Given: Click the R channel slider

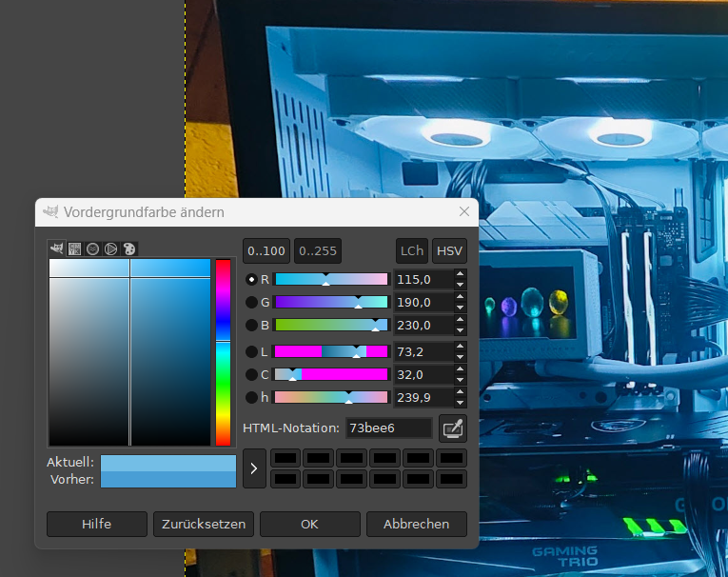Looking at the screenshot, I should pos(331,280).
